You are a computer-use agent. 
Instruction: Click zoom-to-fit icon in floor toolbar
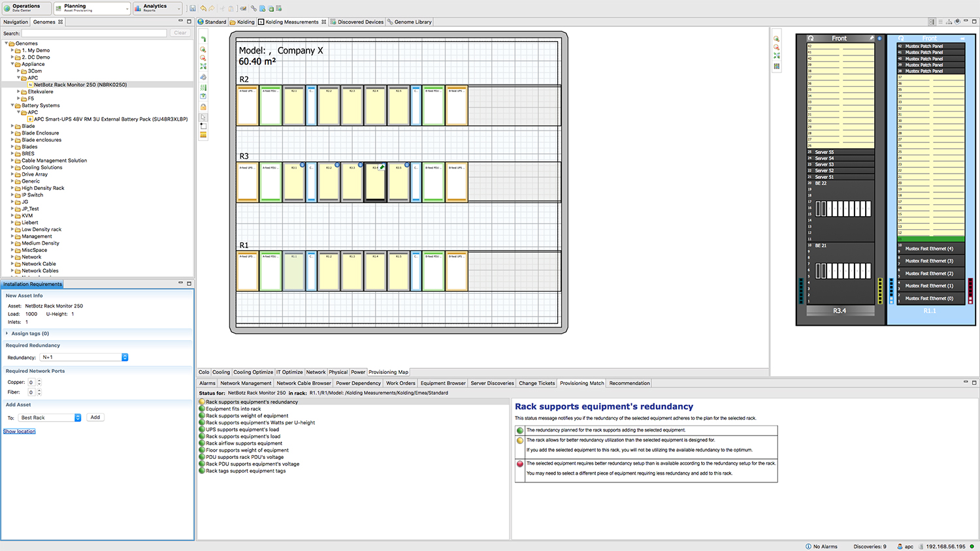203,67
